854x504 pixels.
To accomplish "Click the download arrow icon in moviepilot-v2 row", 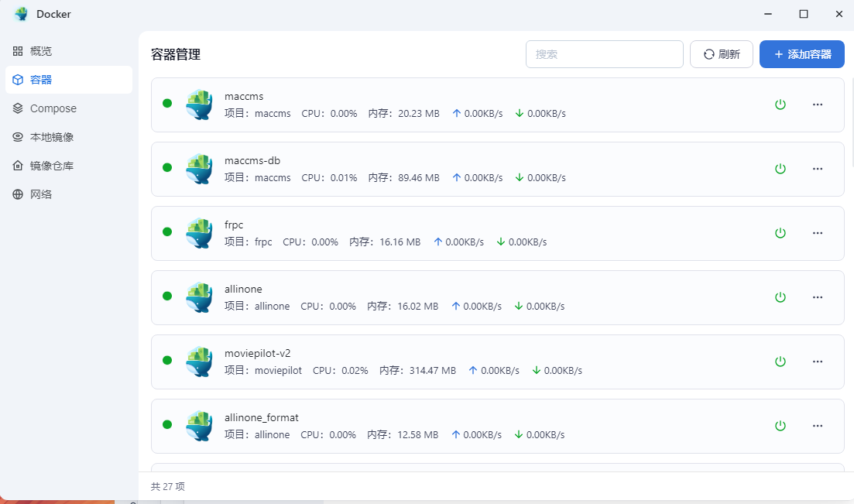I will (537, 371).
